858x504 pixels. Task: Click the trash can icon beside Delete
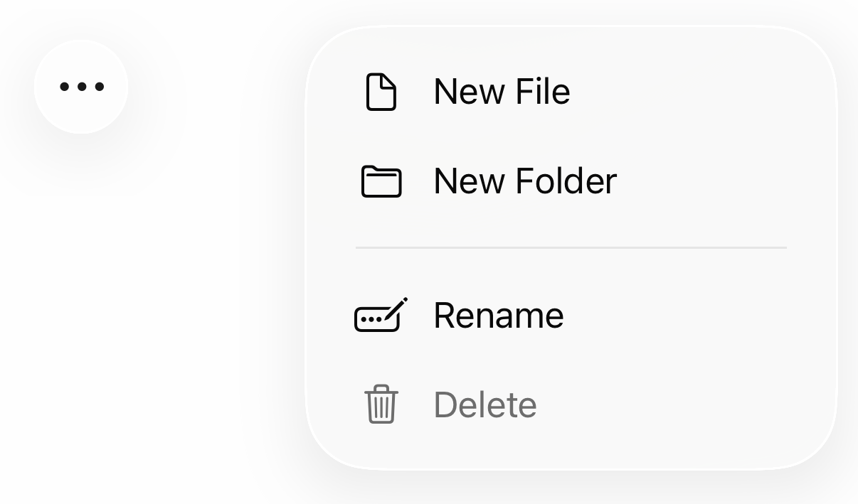point(381,404)
